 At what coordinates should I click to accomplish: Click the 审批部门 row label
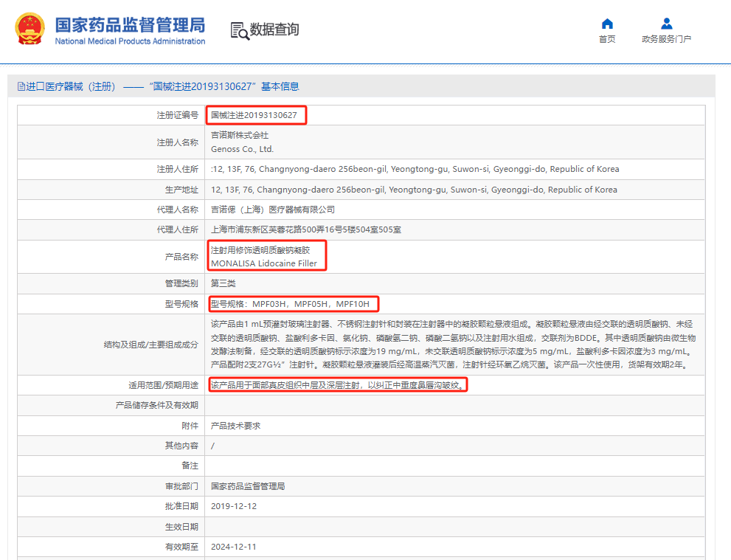pos(181,486)
